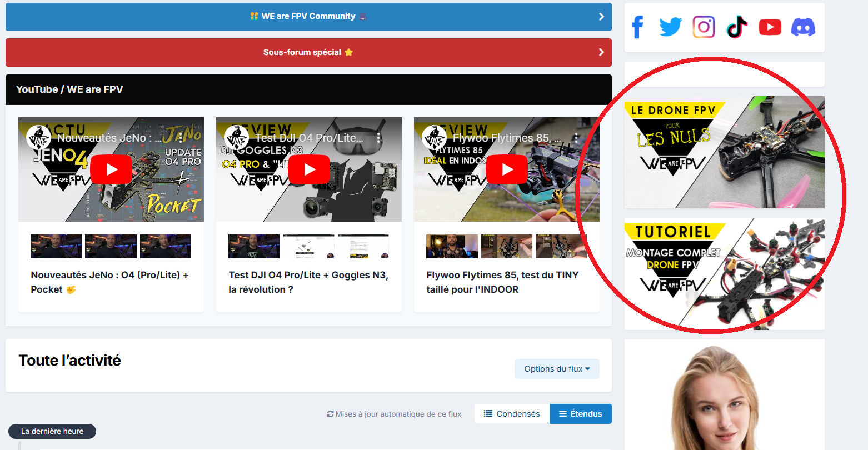The width and height of the screenshot is (868, 450).
Task: Open the Options du flux dropdown
Action: pyautogui.click(x=557, y=369)
